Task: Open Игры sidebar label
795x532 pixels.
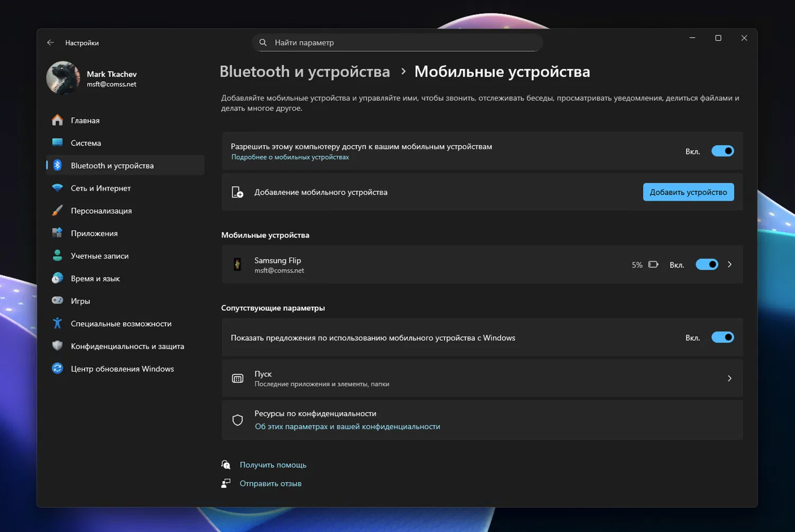Action: click(81, 301)
